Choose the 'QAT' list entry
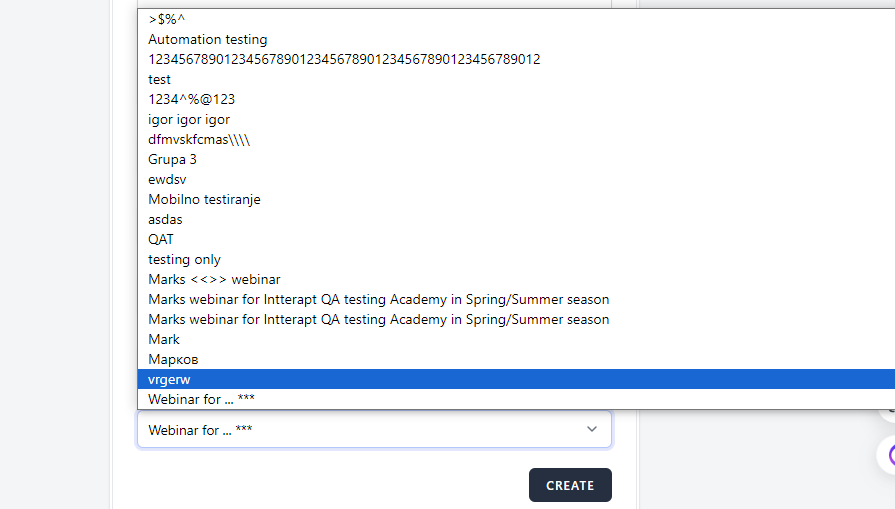895x509 pixels. point(161,240)
